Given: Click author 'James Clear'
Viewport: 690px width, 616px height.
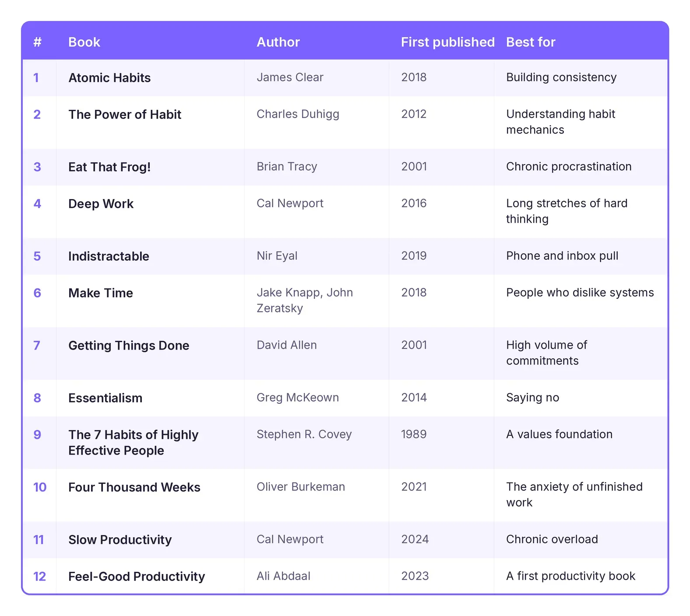Looking at the screenshot, I should coord(290,77).
